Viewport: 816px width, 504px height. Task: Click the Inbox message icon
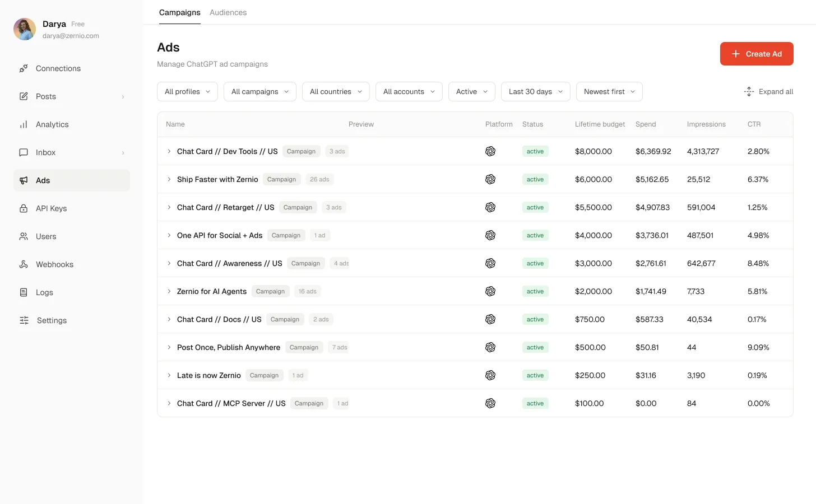[24, 152]
